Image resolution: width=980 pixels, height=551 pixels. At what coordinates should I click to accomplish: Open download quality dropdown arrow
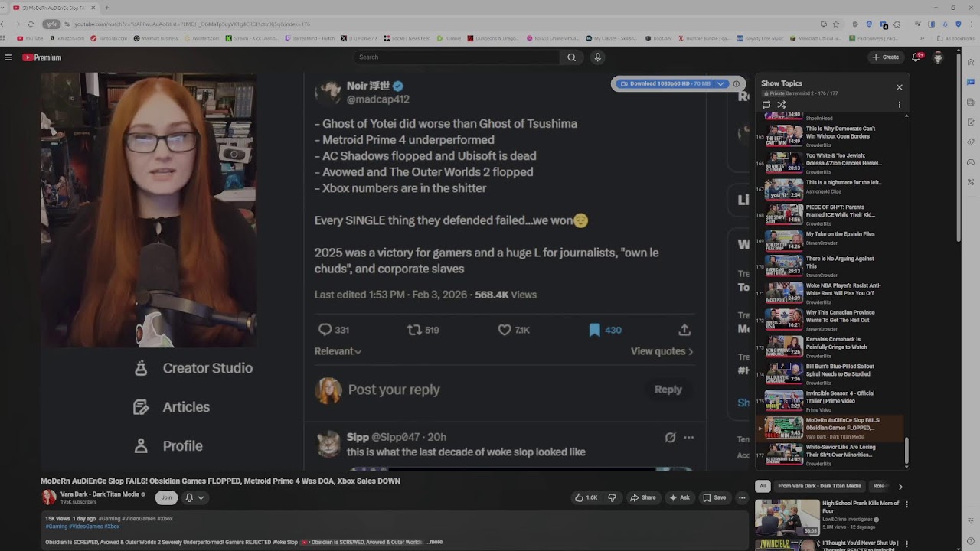tap(720, 83)
